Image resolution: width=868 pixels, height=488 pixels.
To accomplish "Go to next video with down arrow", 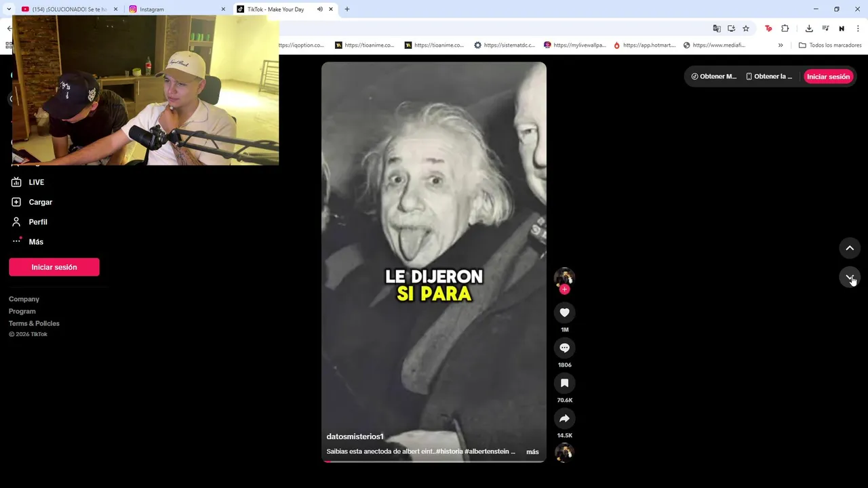I will (850, 277).
